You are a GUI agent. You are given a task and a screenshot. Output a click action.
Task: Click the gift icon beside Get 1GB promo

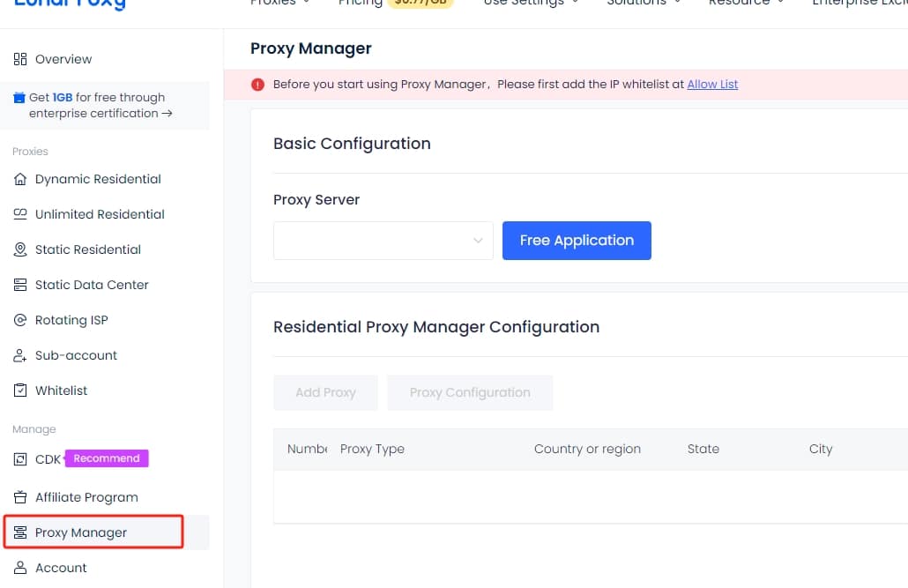coord(19,97)
